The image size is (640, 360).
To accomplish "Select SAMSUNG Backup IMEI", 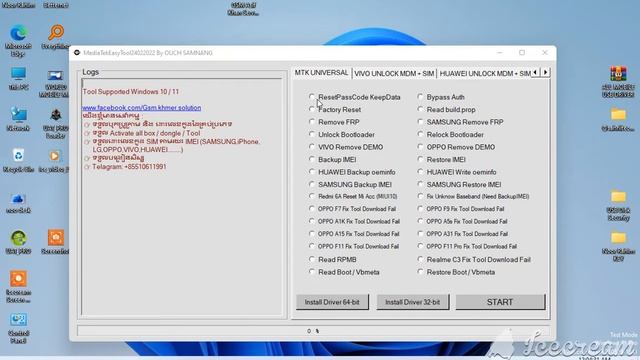I will click(312, 184).
